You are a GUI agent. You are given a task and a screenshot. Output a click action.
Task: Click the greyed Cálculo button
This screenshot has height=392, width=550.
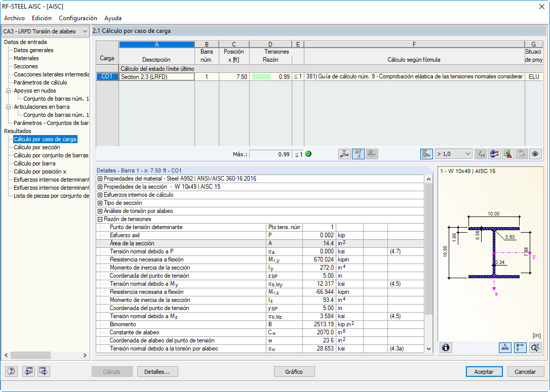(112, 372)
